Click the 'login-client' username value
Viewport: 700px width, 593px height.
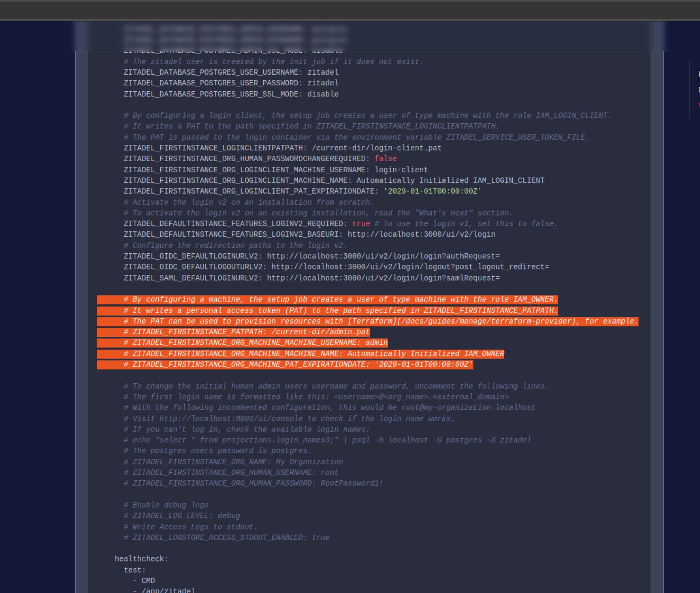coord(401,170)
